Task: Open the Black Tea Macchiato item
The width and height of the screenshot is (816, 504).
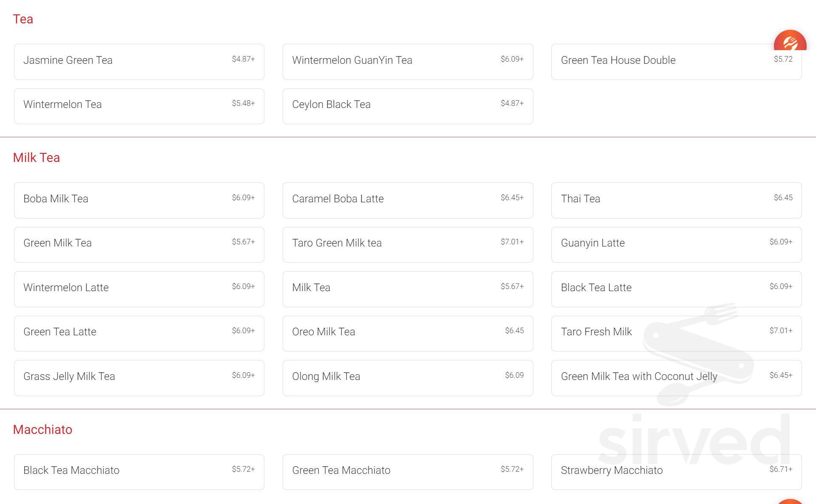Action: click(x=139, y=472)
